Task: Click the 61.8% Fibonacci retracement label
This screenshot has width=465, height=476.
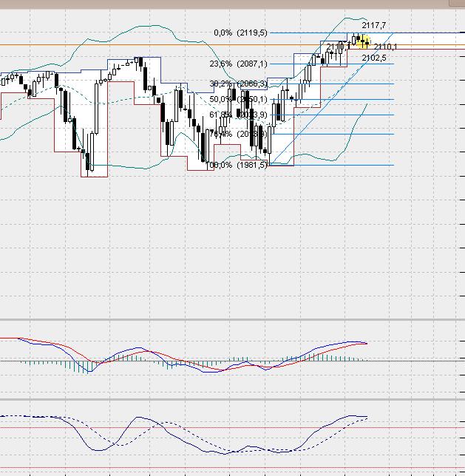Action: point(238,115)
